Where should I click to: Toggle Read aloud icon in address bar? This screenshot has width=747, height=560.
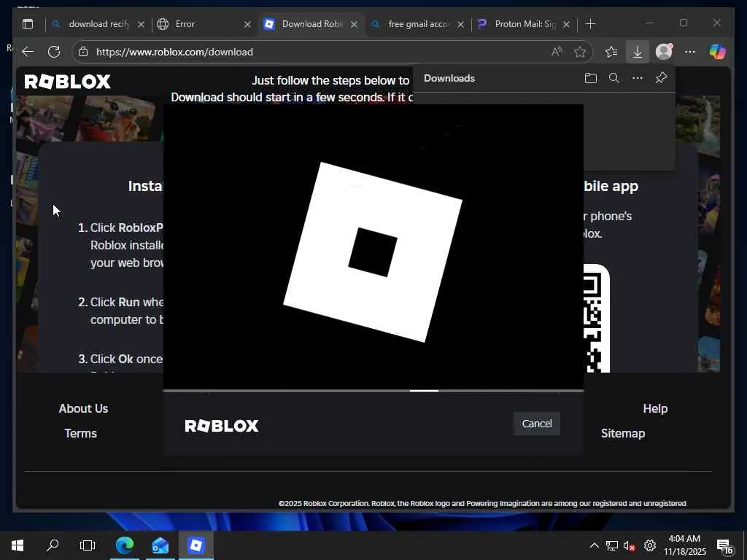(x=557, y=52)
